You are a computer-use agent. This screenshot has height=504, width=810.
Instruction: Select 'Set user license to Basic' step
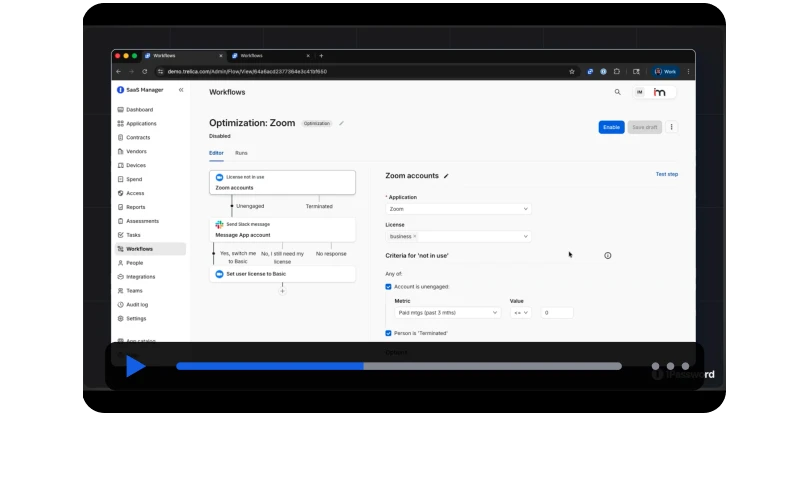click(282, 274)
